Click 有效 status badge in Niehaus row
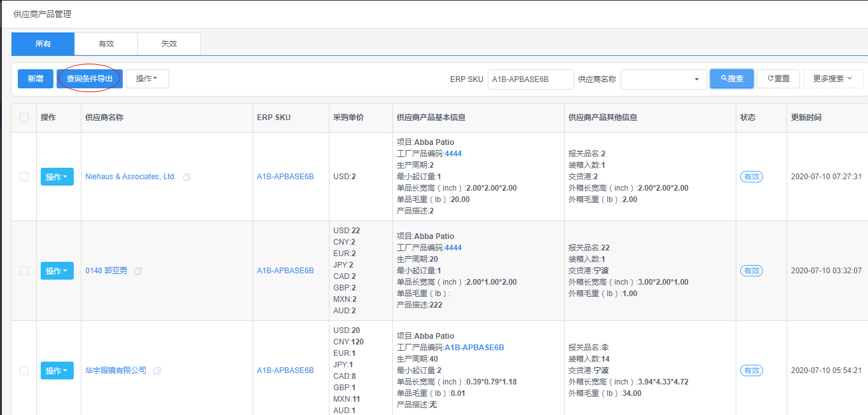This screenshot has height=415, width=868. point(752,177)
